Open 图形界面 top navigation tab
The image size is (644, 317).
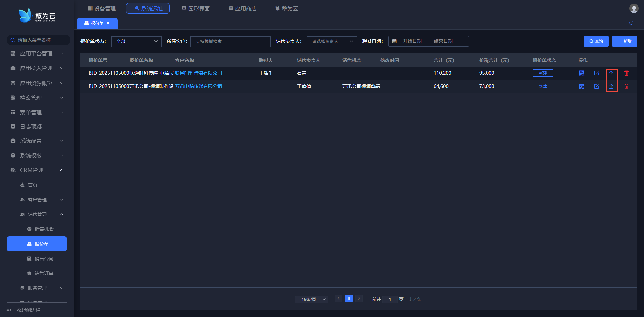(196, 8)
